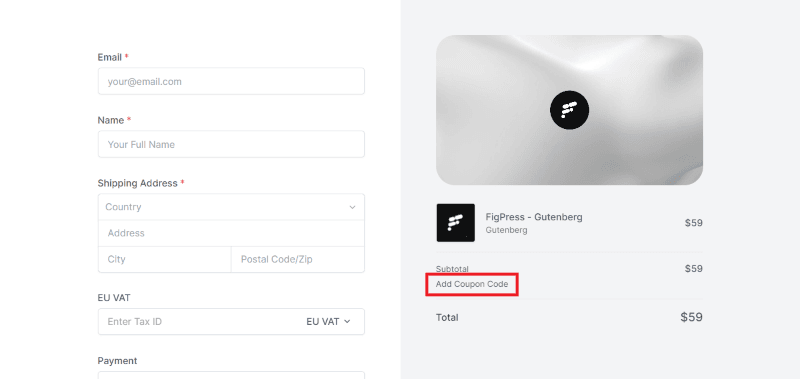Click the square FigPress product thumbnail
The width and height of the screenshot is (800, 379).
click(456, 223)
